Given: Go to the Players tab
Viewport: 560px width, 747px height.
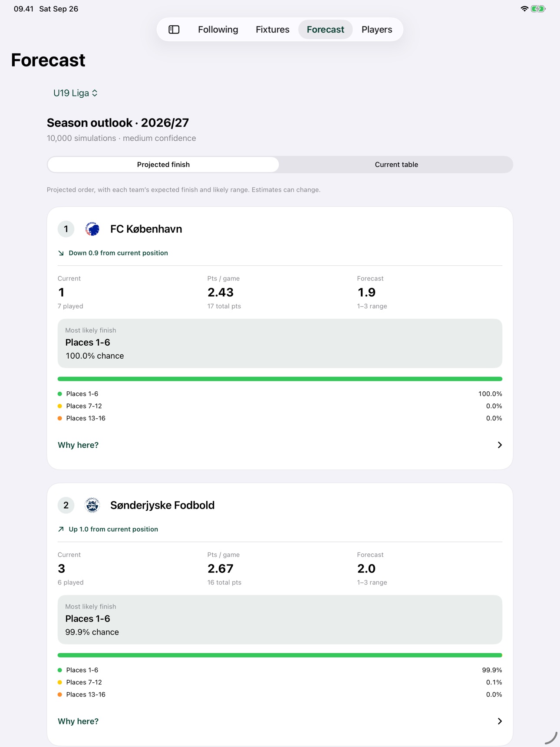Looking at the screenshot, I should (377, 30).
